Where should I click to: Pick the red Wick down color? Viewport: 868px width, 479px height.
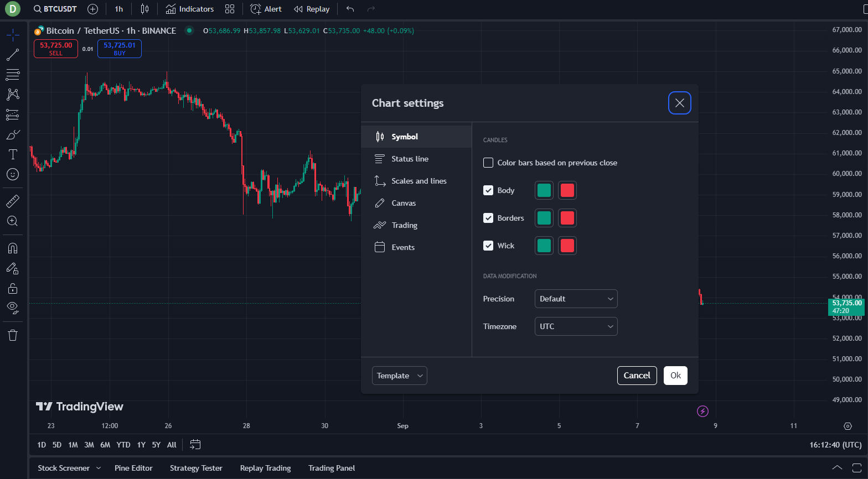567,246
